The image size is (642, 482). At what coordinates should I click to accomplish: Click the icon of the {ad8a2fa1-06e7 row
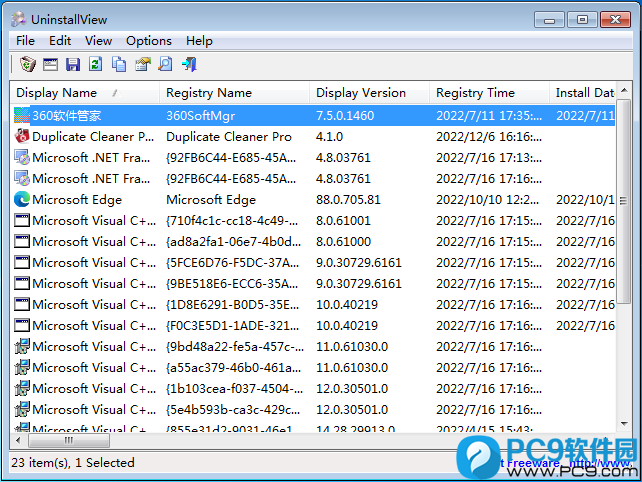[22, 241]
